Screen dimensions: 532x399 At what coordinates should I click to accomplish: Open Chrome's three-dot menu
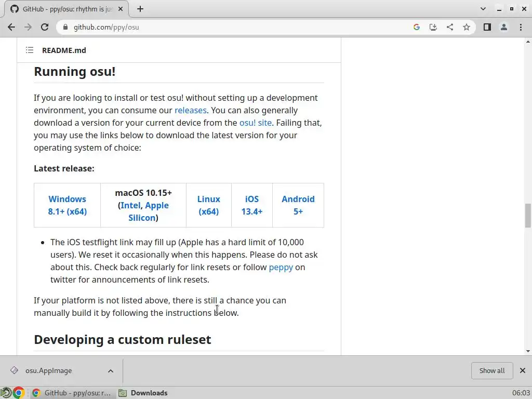point(521,27)
